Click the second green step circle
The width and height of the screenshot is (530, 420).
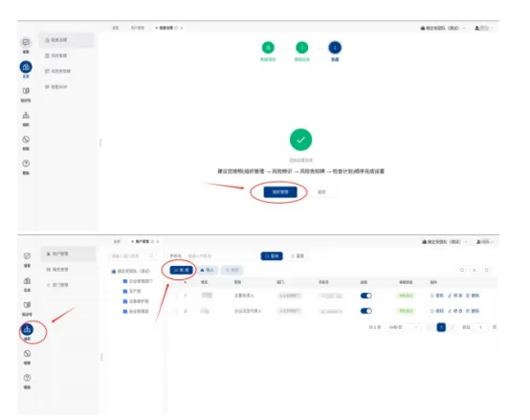(302, 48)
